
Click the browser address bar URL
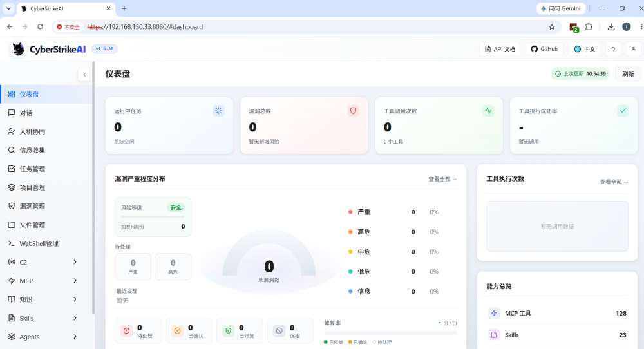click(145, 26)
